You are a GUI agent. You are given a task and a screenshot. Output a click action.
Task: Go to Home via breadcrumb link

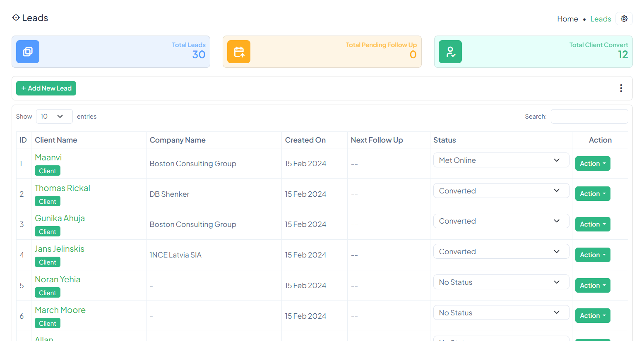[567, 19]
